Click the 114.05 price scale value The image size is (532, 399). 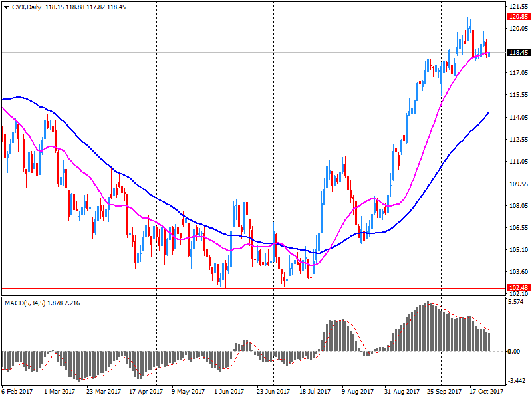[519, 118]
